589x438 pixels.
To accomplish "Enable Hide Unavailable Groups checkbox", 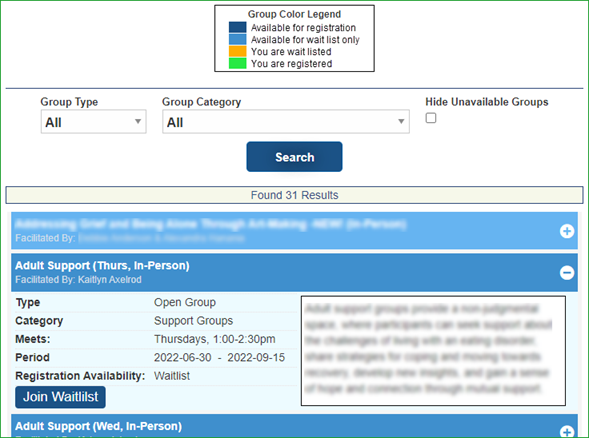I will [431, 118].
